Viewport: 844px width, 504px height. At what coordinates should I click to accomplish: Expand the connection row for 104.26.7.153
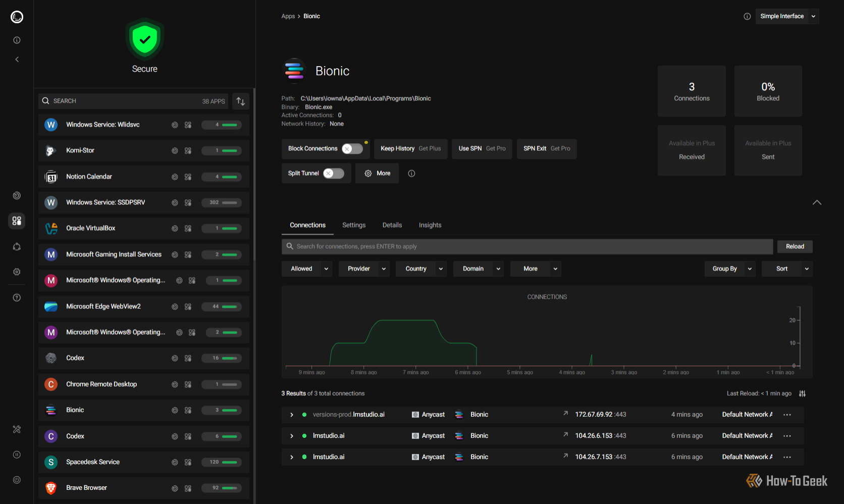coord(292,457)
